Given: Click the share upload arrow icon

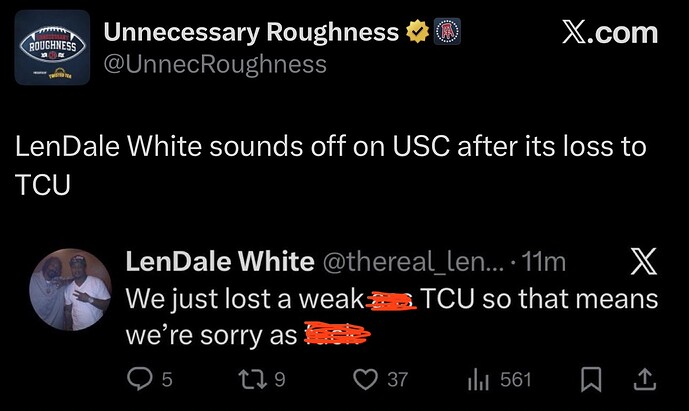Looking at the screenshot, I should [645, 380].
